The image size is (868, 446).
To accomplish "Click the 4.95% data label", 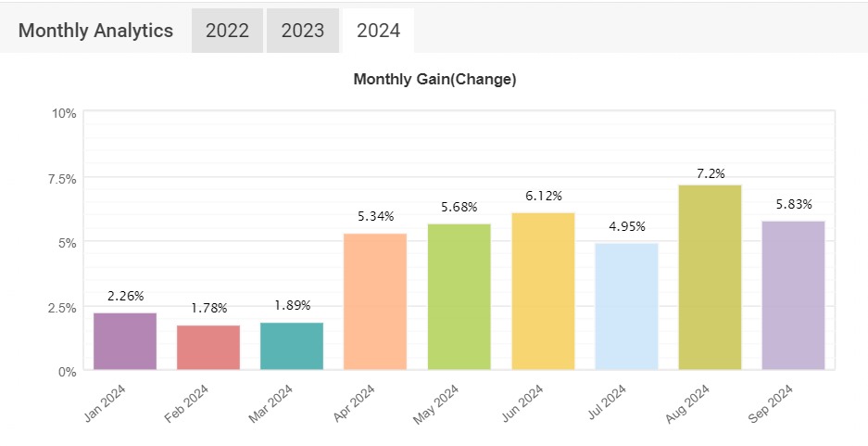I will (626, 226).
